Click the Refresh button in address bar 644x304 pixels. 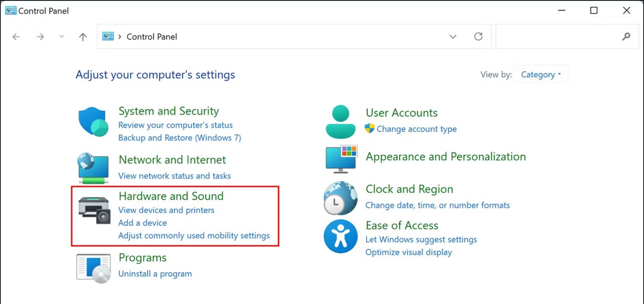point(478,37)
